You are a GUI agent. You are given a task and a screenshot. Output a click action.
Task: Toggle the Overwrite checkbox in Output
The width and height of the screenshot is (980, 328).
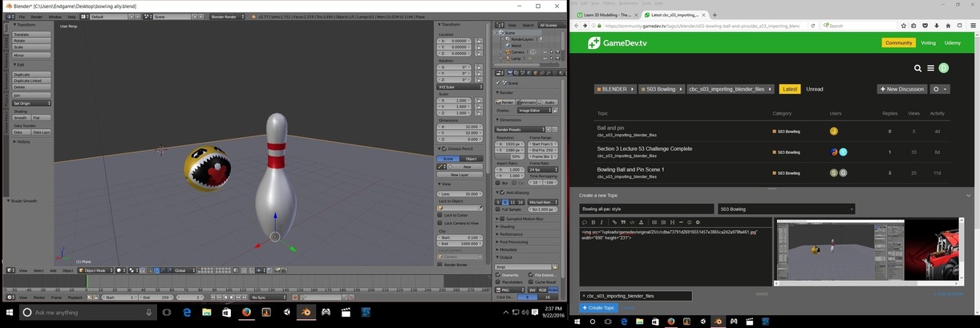tap(499, 275)
